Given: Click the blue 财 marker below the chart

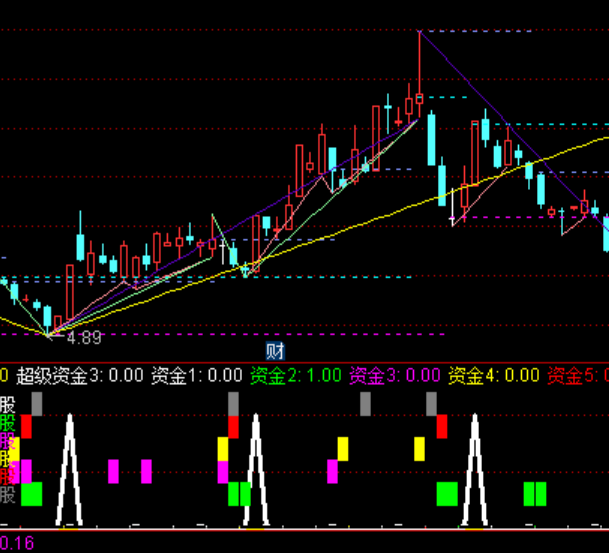Looking at the screenshot, I should coord(275,350).
